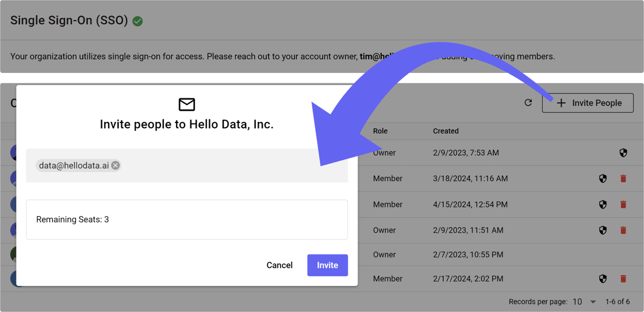This screenshot has width=644, height=312.
Task: Click the 2/7/2023, 10:55 PM date cell
Action: click(x=468, y=255)
